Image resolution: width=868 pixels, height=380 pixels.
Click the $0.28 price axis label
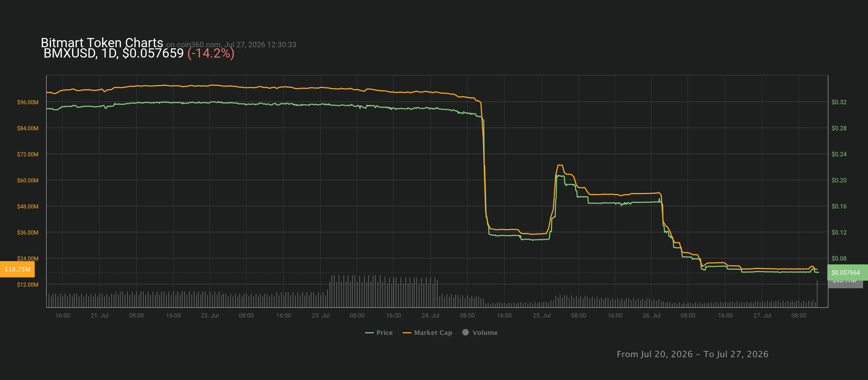pyautogui.click(x=839, y=128)
